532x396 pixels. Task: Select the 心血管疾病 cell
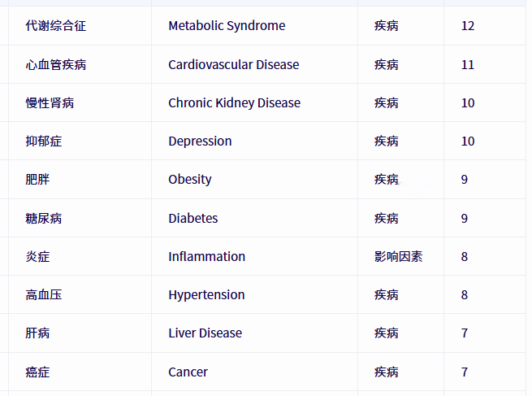(x=56, y=64)
